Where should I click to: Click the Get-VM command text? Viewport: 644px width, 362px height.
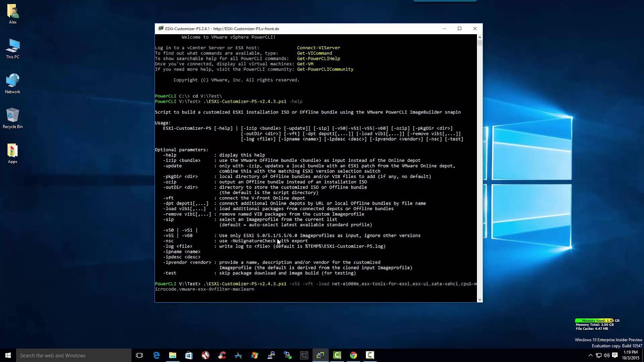[x=305, y=64]
